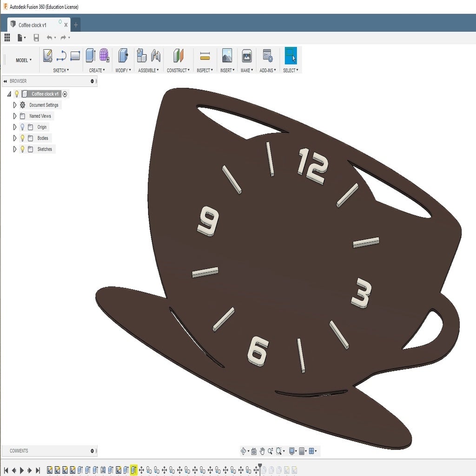Viewport: 476px width, 476px height.
Task: Expand the Bodies folder
Action: pos(14,138)
